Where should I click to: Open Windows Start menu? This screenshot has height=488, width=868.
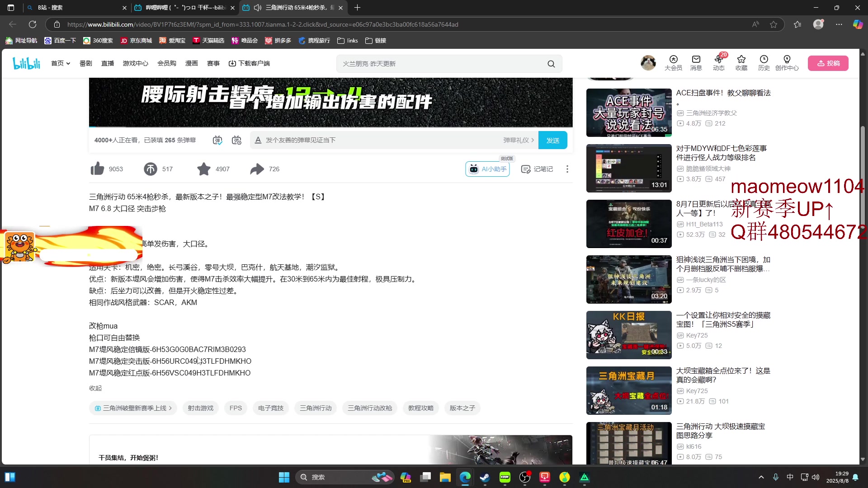point(284,477)
